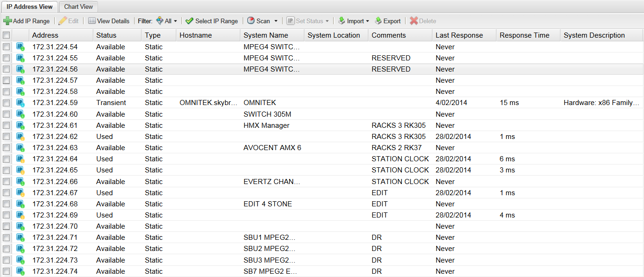This screenshot has height=277, width=644.
Task: Click IP status icon for 172.31.224.74
Action: 20,271
